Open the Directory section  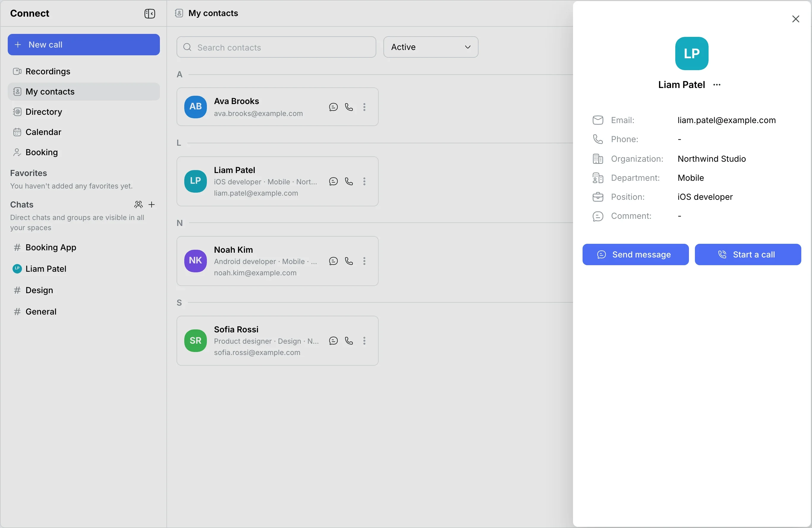[84, 111]
